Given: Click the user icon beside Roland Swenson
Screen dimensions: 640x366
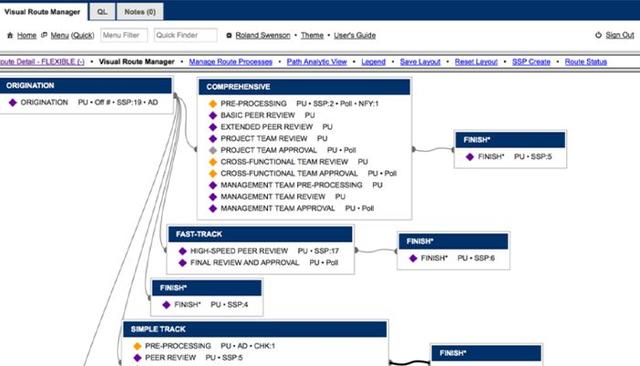Looking at the screenshot, I should [229, 35].
